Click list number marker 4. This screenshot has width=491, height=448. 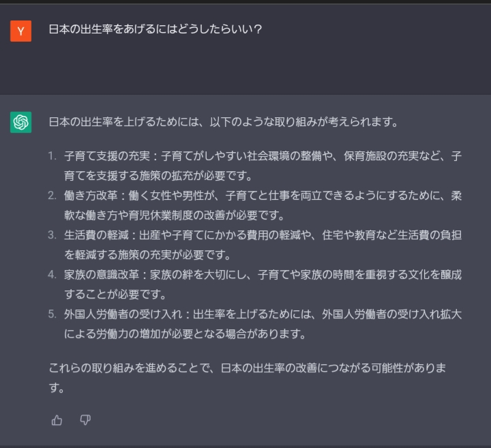click(52, 275)
